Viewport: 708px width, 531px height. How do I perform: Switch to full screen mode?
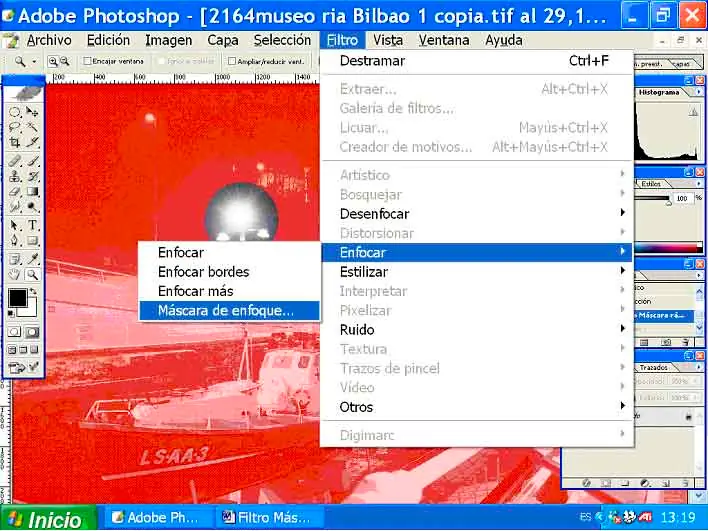click(34, 349)
